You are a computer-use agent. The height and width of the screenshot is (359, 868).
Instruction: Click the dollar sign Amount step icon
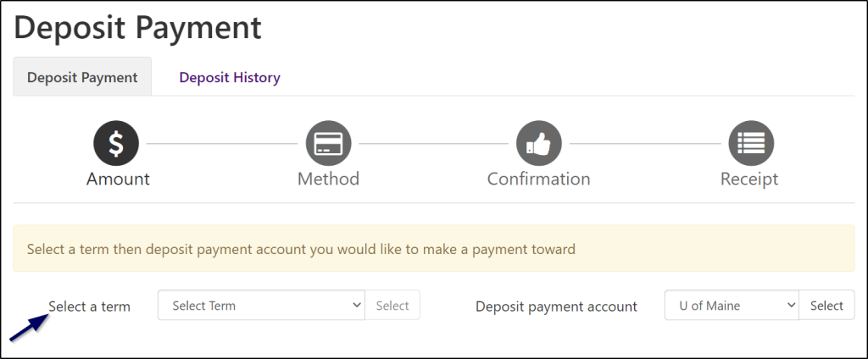pyautogui.click(x=116, y=144)
